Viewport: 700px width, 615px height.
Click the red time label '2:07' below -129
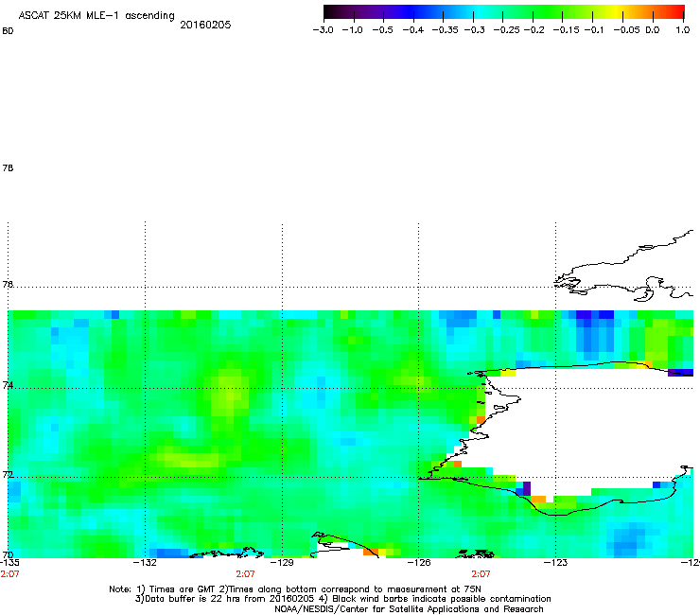245,574
